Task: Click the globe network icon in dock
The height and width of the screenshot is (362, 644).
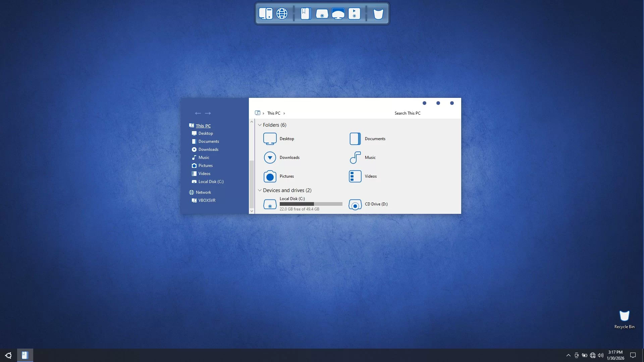Action: [x=282, y=14]
